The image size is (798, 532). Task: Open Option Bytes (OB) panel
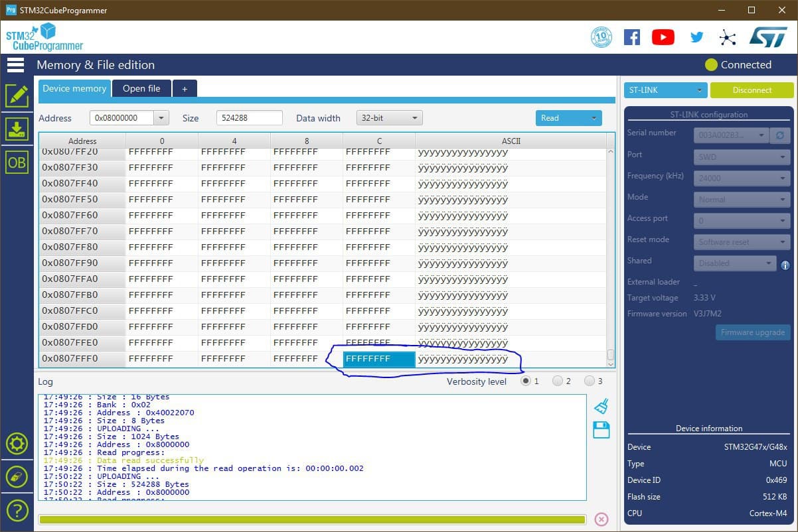(17, 162)
